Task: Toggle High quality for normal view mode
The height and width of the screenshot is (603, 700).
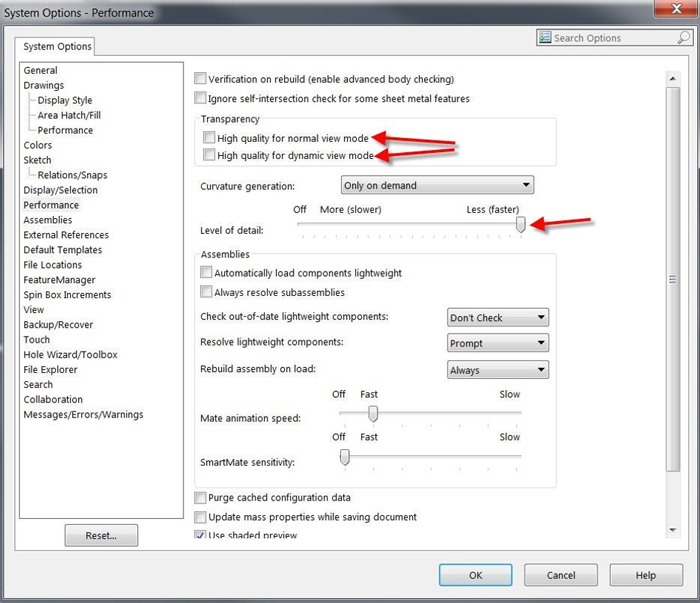Action: (209, 138)
